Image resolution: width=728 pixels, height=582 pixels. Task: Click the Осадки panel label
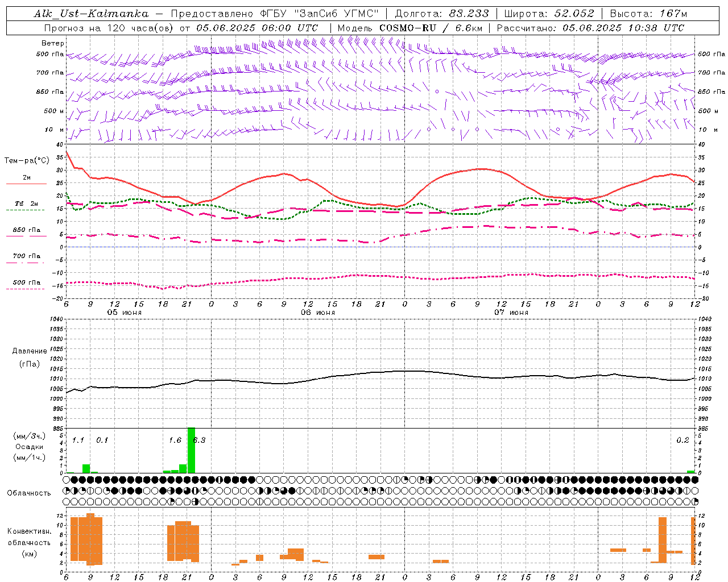[29, 447]
